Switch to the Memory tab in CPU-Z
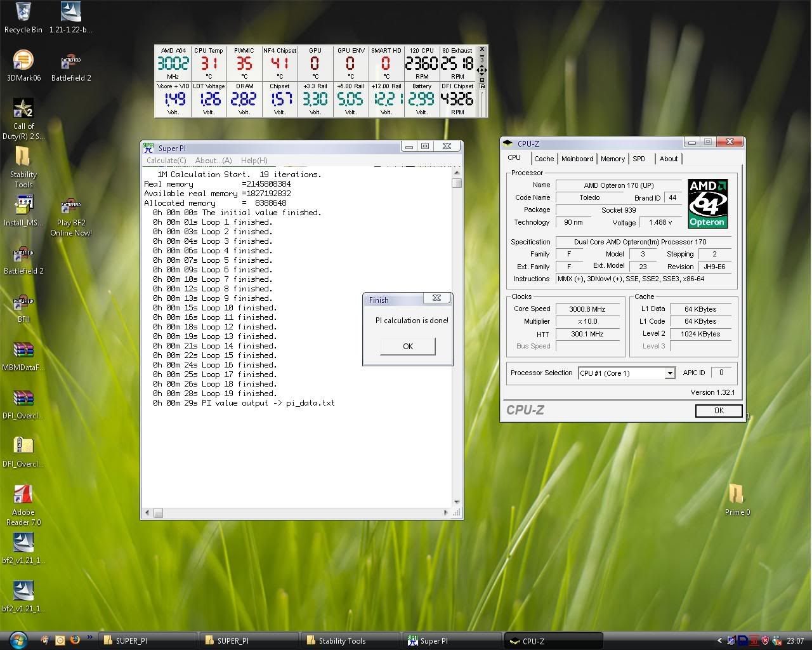Viewport: 812px width, 650px height. 613,159
